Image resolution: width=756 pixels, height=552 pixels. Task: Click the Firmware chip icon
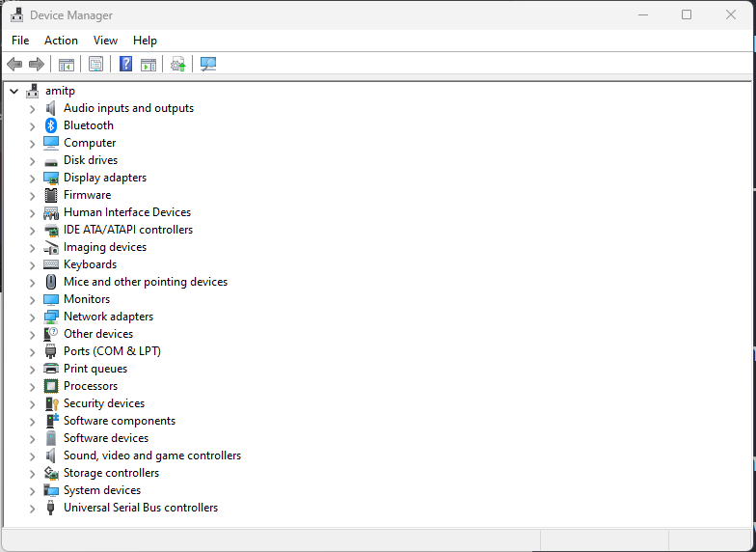[x=50, y=195]
